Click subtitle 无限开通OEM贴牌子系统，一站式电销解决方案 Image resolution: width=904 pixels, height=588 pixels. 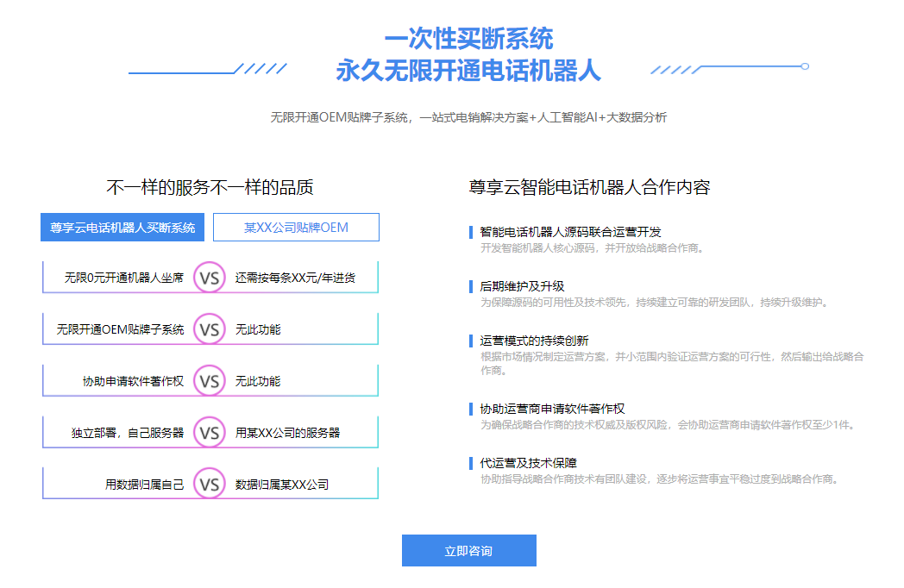[468, 117]
